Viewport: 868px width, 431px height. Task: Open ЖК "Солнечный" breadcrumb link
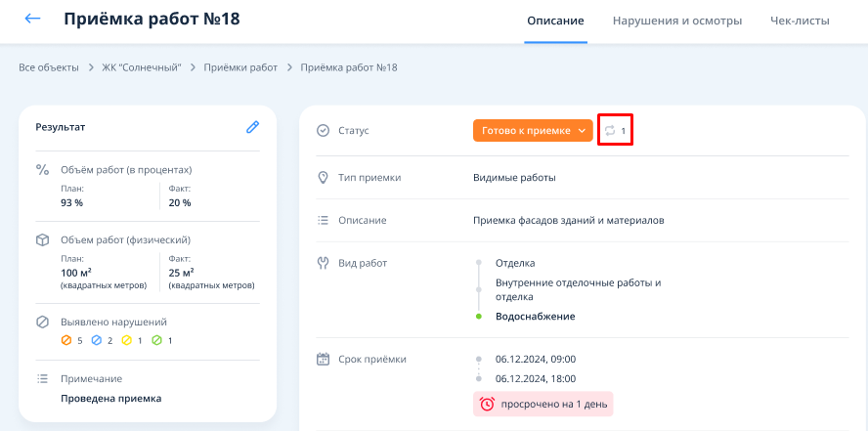click(x=142, y=67)
